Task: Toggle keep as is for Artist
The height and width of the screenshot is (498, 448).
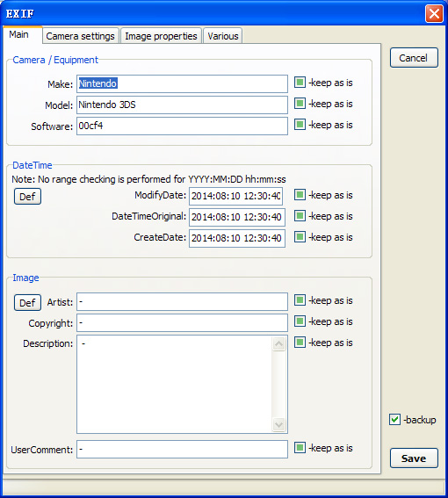Action: pyautogui.click(x=300, y=300)
